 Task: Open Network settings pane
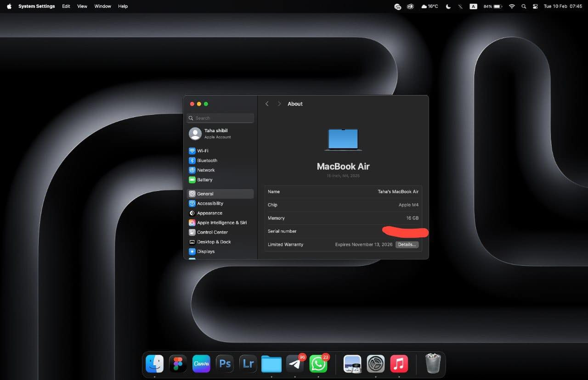[206, 170]
